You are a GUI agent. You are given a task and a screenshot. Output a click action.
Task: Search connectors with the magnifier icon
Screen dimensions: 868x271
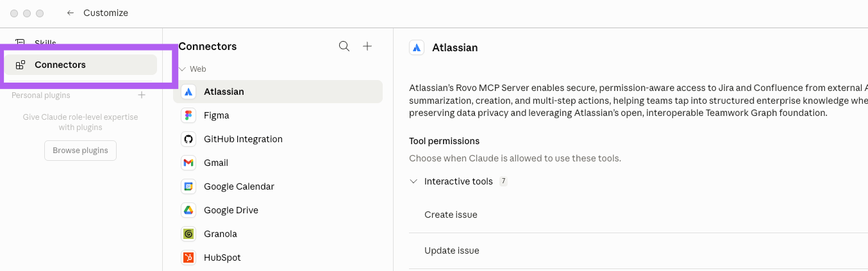tap(344, 46)
